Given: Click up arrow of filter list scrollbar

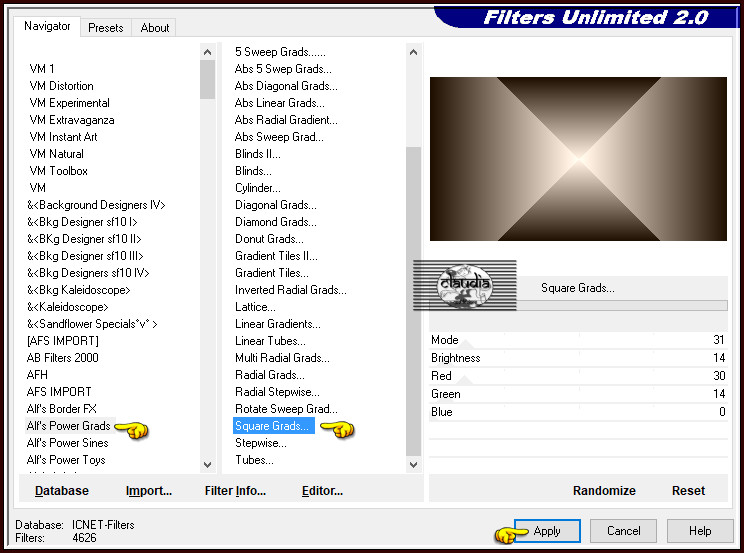Looking at the screenshot, I should pos(413,52).
